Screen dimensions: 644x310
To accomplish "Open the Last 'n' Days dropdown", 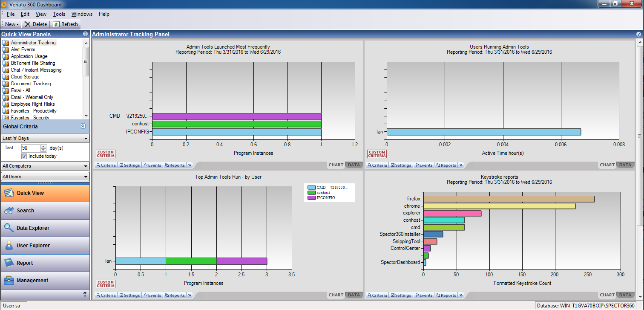I will [x=45, y=139].
